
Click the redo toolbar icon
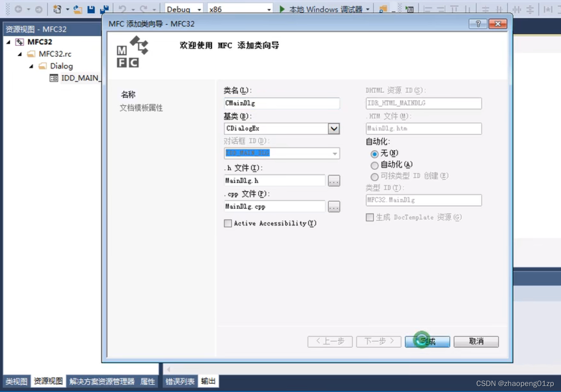pos(144,9)
